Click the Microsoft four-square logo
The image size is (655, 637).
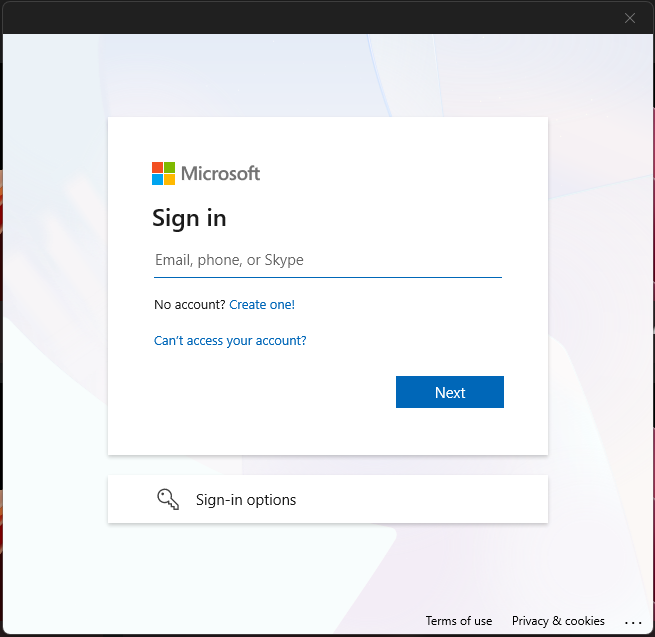[163, 173]
